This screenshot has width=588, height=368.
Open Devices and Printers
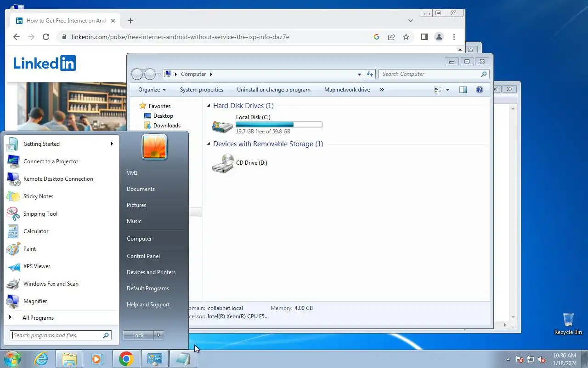coord(151,272)
